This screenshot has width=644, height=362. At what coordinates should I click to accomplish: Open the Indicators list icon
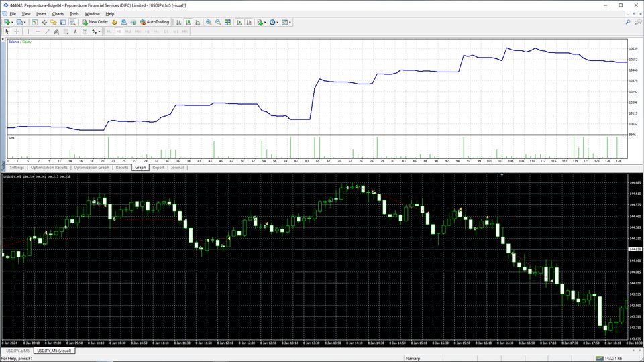pos(260,22)
